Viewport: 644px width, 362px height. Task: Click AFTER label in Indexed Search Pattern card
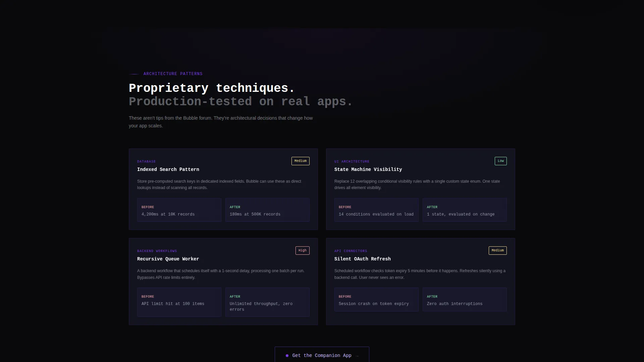pos(235,207)
